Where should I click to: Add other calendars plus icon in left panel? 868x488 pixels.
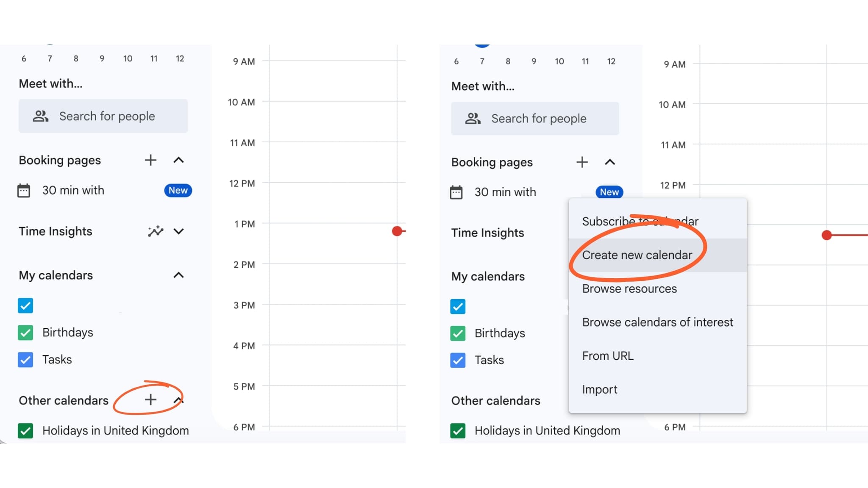pos(150,399)
